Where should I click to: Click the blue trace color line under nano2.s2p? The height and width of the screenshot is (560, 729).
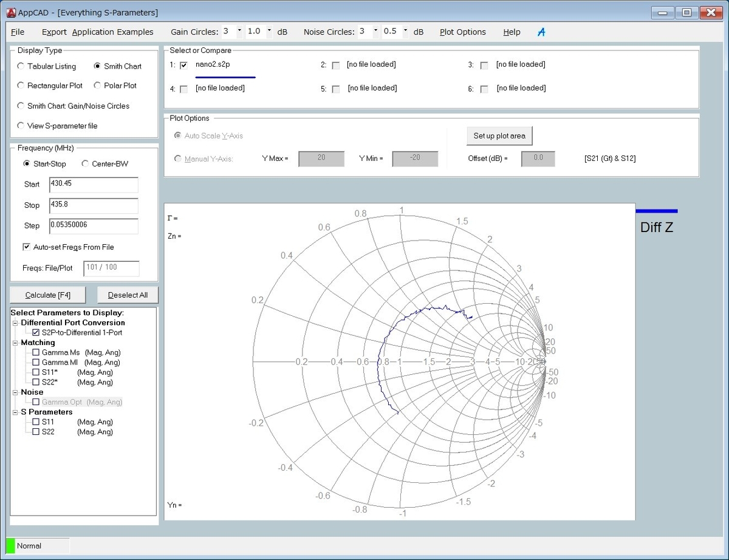click(x=225, y=77)
